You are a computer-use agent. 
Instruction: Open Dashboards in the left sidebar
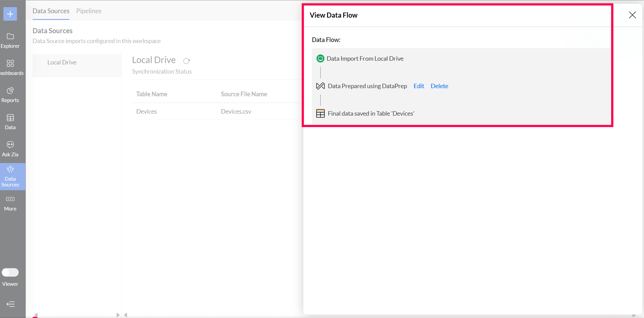[x=10, y=67]
